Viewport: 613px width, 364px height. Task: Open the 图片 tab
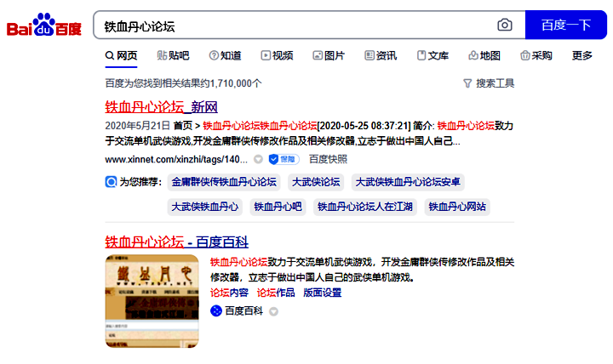coord(329,56)
